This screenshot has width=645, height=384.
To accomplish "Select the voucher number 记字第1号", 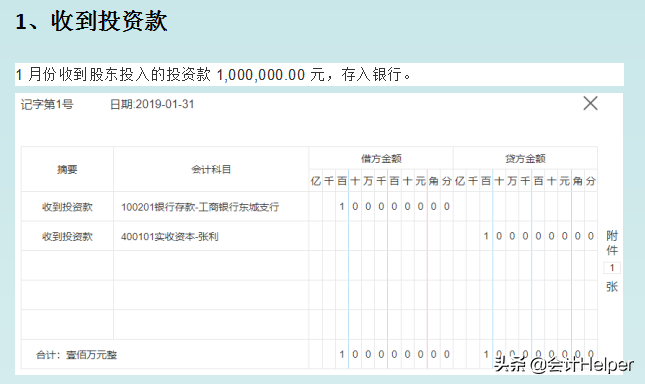I will pyautogui.click(x=47, y=104).
